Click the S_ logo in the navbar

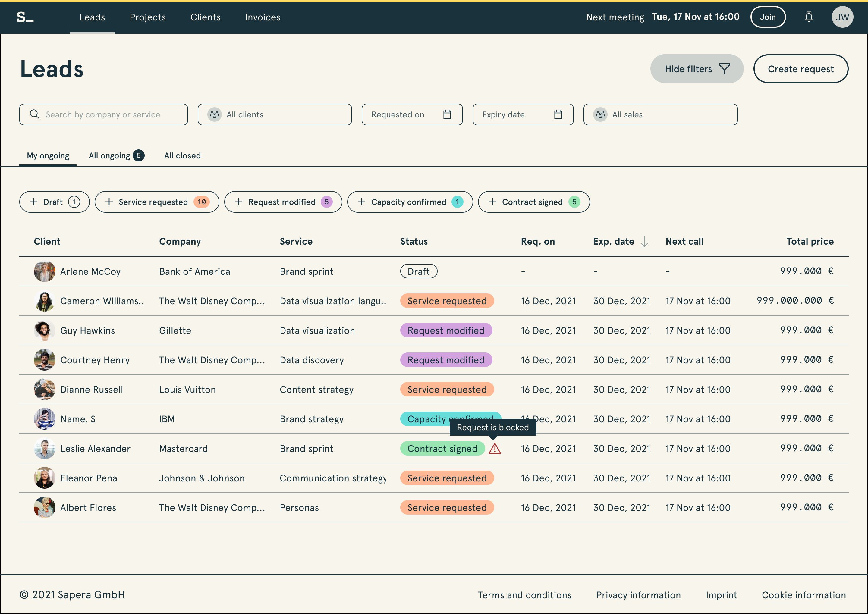pos(25,17)
